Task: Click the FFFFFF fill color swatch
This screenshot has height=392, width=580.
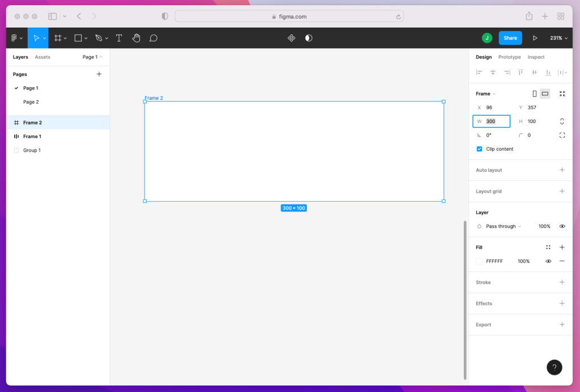Action: (479, 261)
